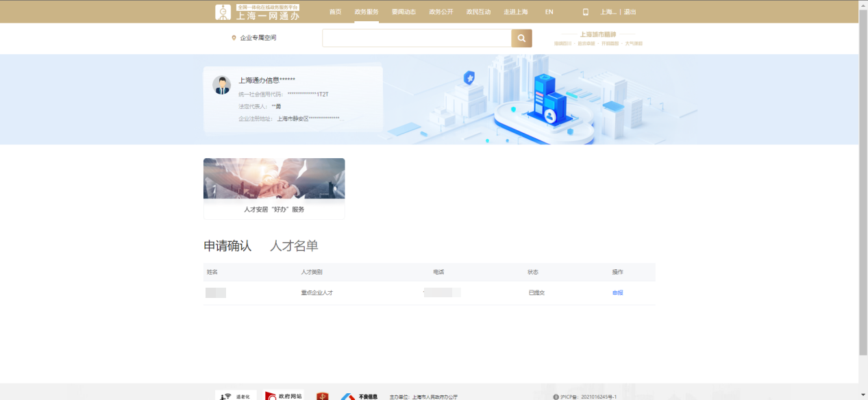
Task: Click 申报 link in the talent row
Action: [617, 292]
